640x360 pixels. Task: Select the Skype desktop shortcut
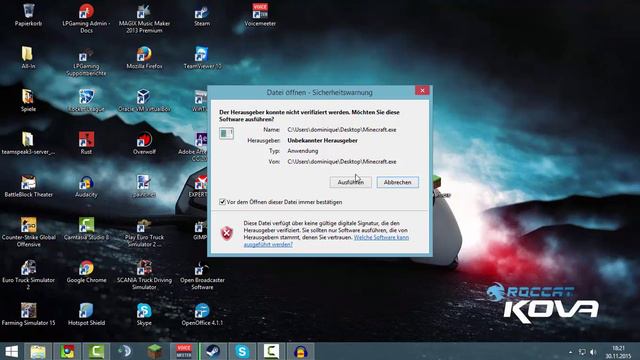click(x=144, y=314)
